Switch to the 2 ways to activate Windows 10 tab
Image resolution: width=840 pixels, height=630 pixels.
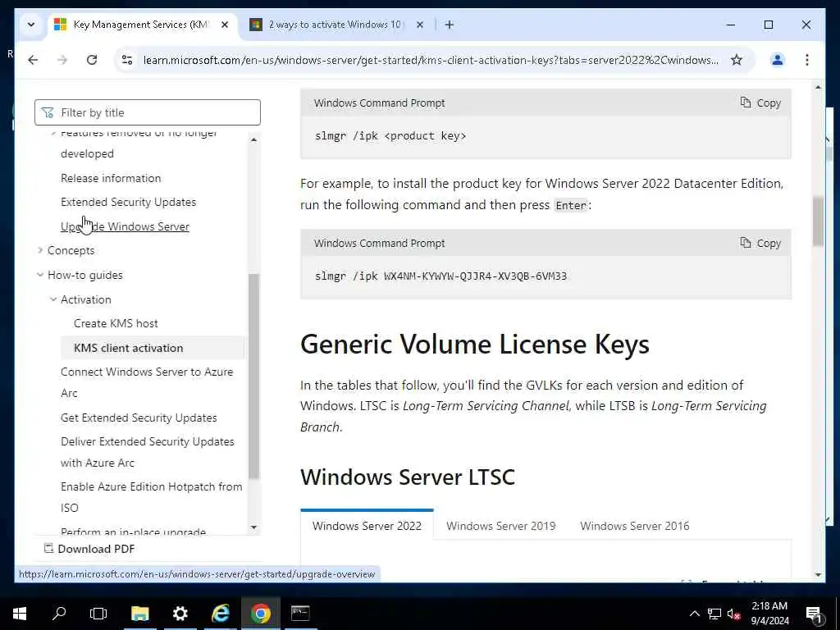[x=335, y=25]
